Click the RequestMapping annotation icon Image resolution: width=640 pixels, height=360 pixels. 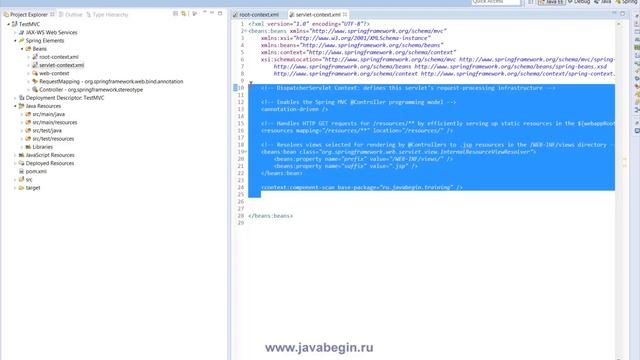click(35, 81)
